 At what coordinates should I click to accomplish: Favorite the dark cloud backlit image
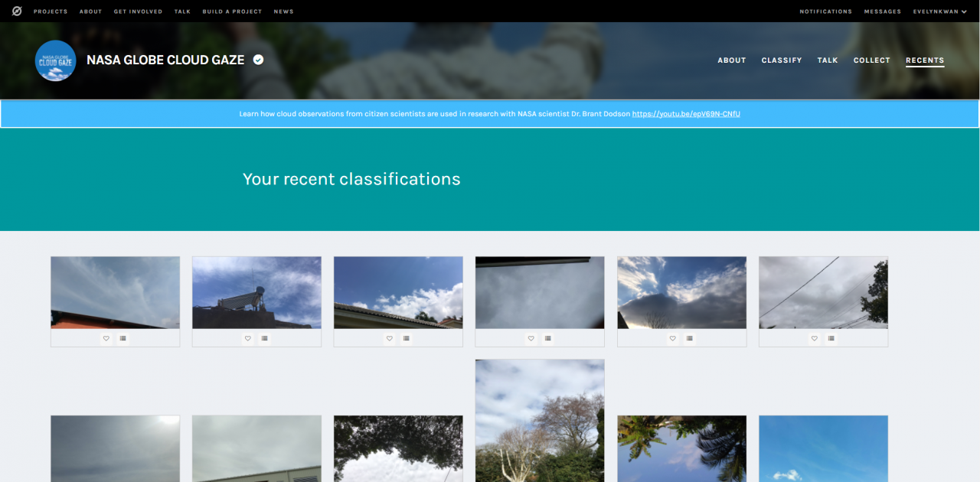(x=673, y=338)
